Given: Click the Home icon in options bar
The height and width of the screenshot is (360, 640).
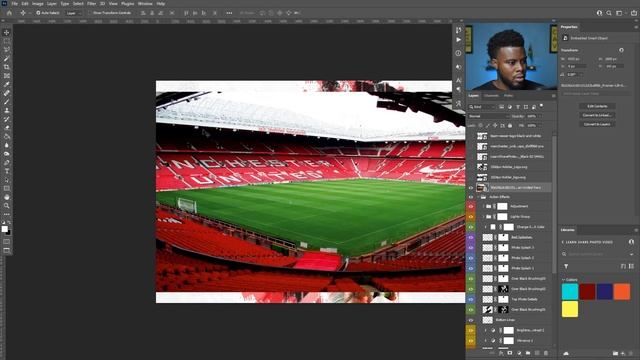Looking at the screenshot, I should click(x=9, y=13).
